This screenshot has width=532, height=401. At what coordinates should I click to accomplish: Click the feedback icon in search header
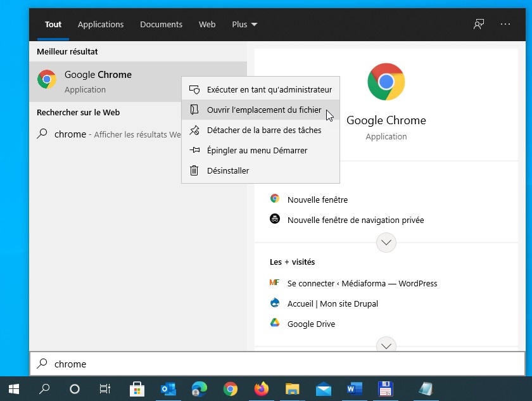(479, 24)
